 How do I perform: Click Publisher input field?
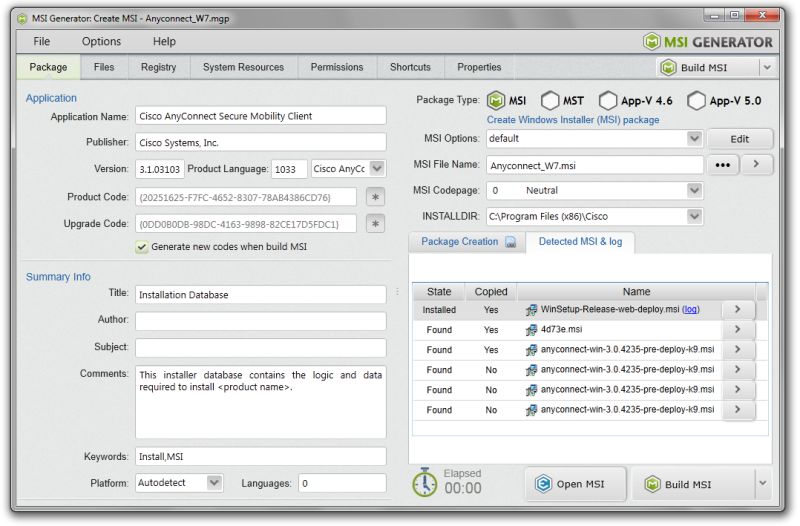261,142
